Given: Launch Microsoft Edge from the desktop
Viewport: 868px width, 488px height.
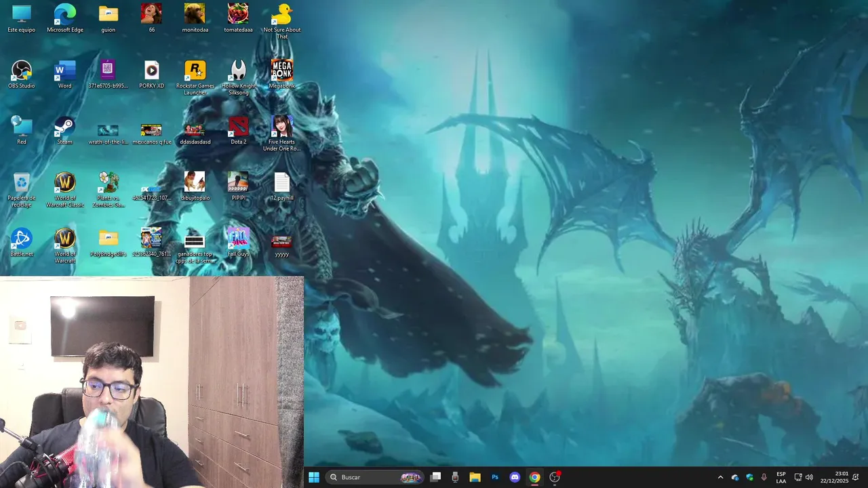Looking at the screenshot, I should pos(65,18).
